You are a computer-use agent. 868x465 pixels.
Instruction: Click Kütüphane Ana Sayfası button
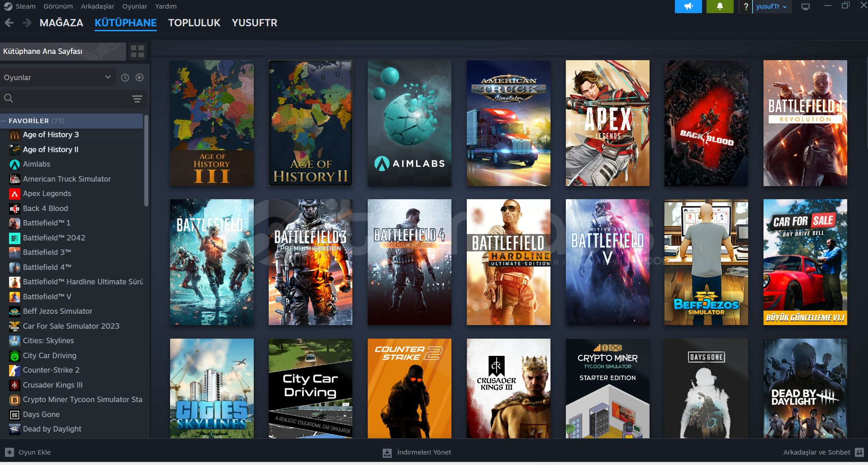coord(63,51)
